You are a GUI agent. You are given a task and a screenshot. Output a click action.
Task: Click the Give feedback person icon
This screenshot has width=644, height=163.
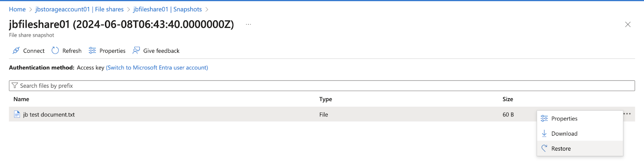click(x=136, y=51)
